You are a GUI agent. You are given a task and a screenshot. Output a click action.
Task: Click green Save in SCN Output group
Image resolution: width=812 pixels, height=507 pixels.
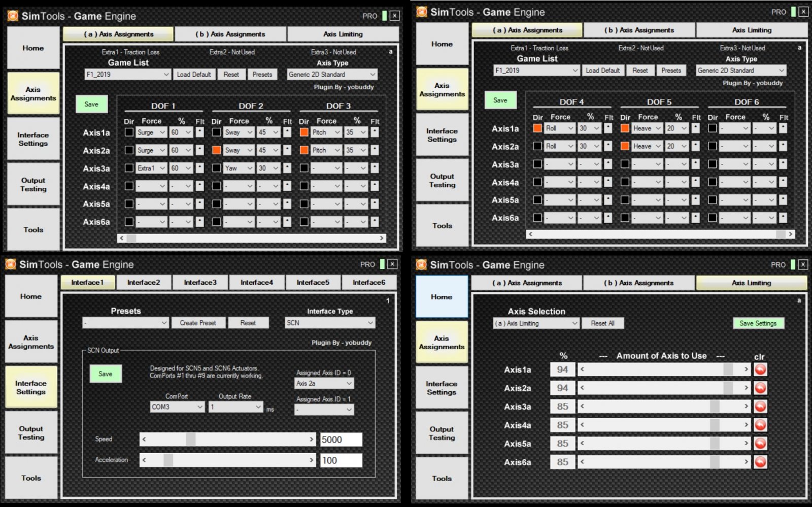click(106, 374)
